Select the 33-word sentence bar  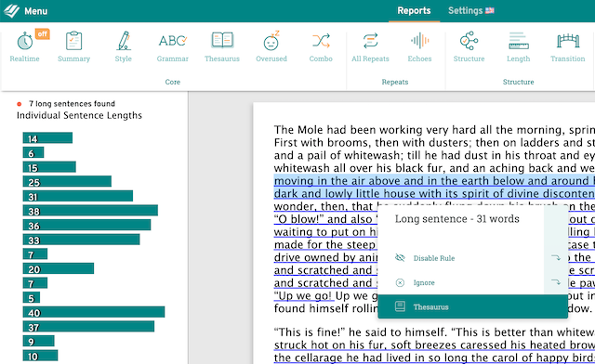coord(81,240)
